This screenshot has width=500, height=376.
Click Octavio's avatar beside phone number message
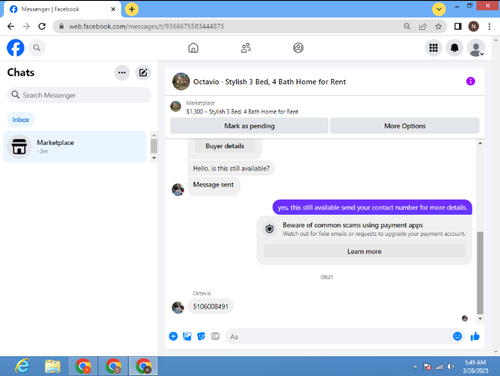click(x=178, y=307)
